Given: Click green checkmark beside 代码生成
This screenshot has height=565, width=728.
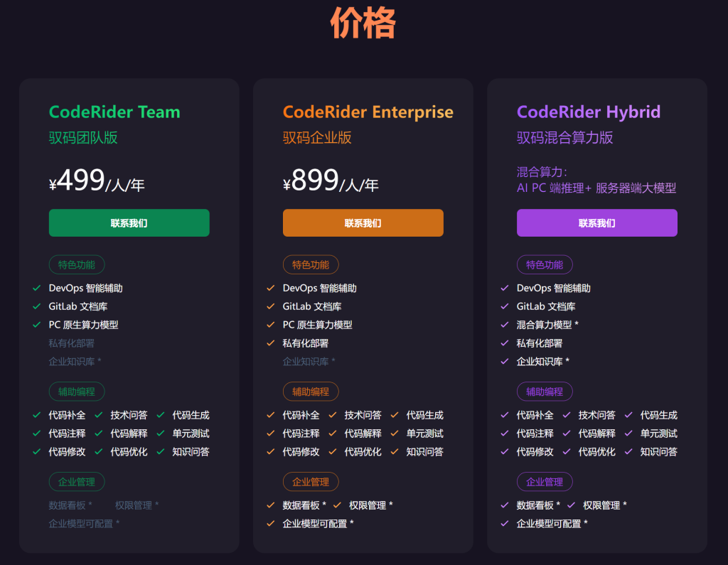Looking at the screenshot, I should [161, 415].
